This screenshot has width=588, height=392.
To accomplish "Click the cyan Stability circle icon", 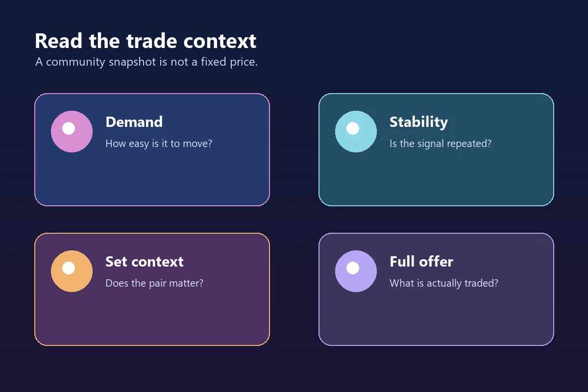I will (356, 131).
